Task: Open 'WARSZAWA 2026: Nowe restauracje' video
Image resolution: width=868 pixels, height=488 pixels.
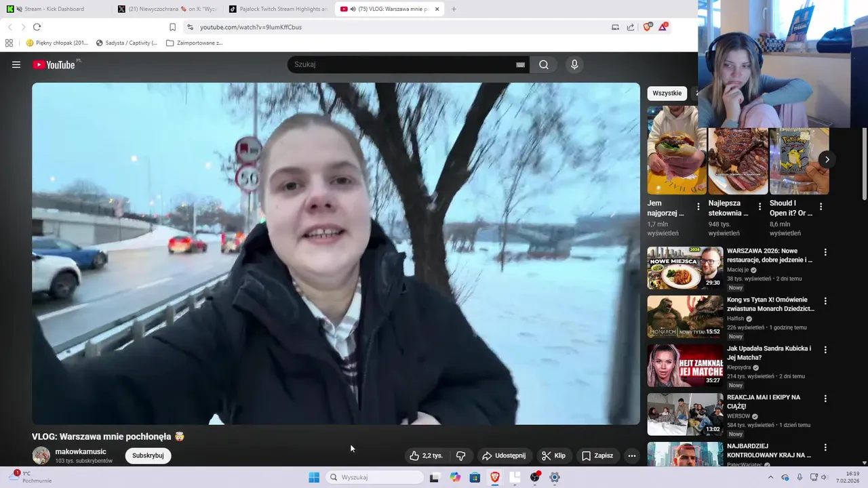Action: 770,255
